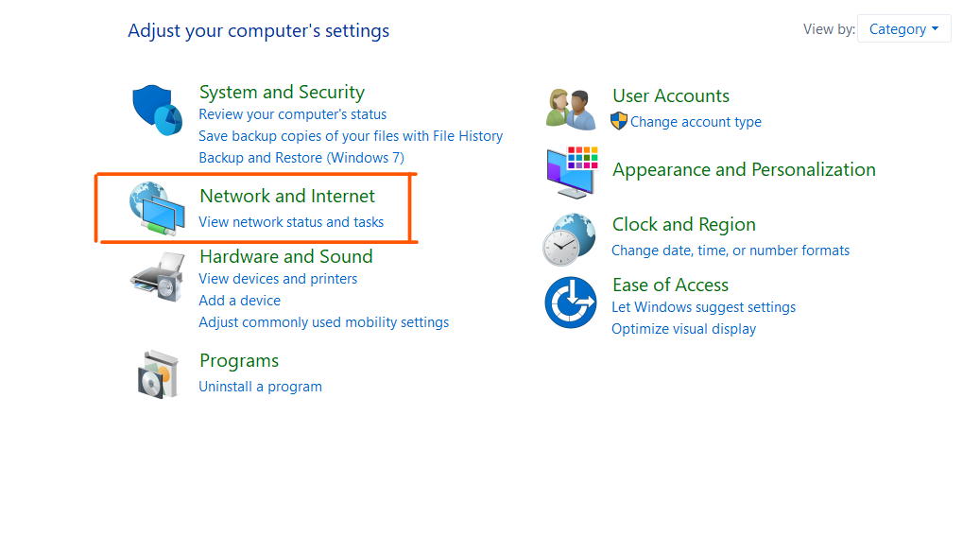Viewport: 980px width, 536px height.
Task: Open Backup and Restore (Windows 7)
Action: point(301,158)
